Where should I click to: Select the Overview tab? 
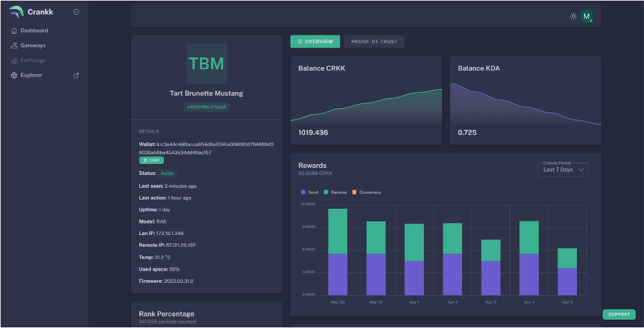pos(315,41)
